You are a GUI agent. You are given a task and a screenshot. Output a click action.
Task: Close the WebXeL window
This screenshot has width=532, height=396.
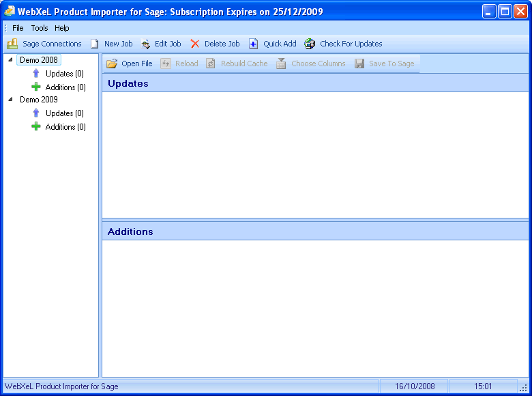tap(520, 12)
